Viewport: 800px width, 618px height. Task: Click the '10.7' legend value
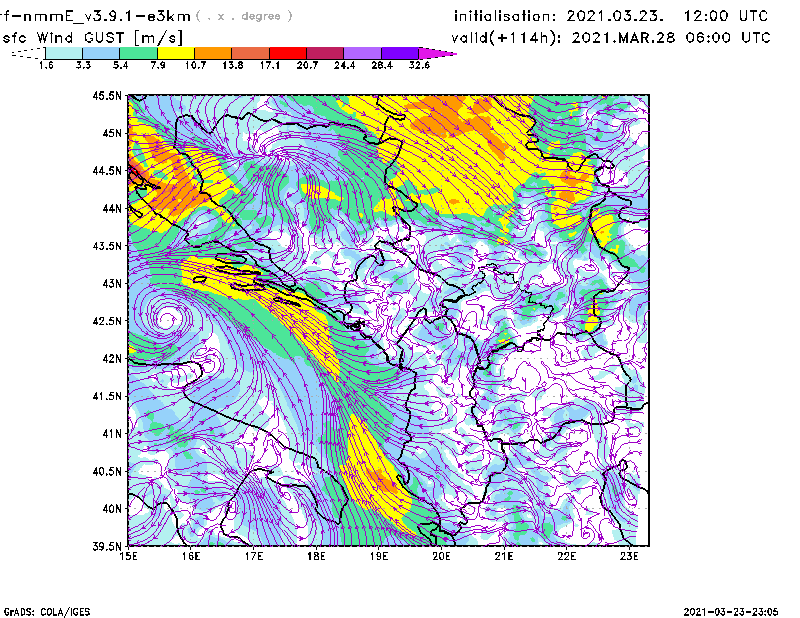[x=195, y=65]
